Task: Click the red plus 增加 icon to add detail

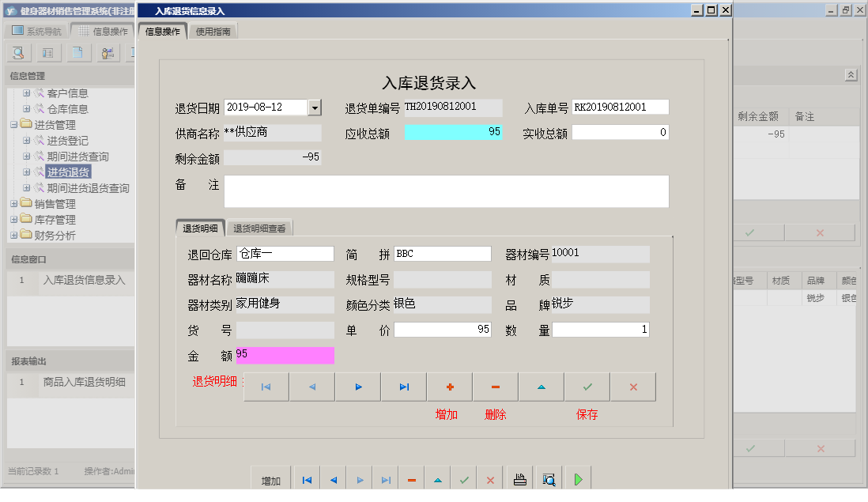Action: pos(449,387)
